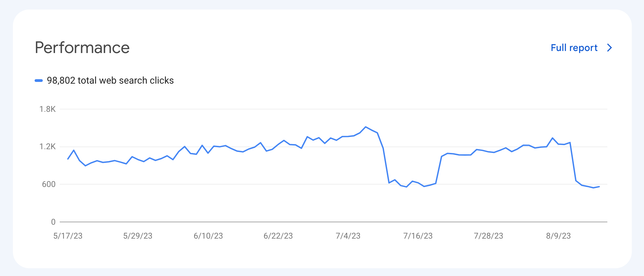
Task: Select the 5/29/23 date label
Action: (x=138, y=236)
